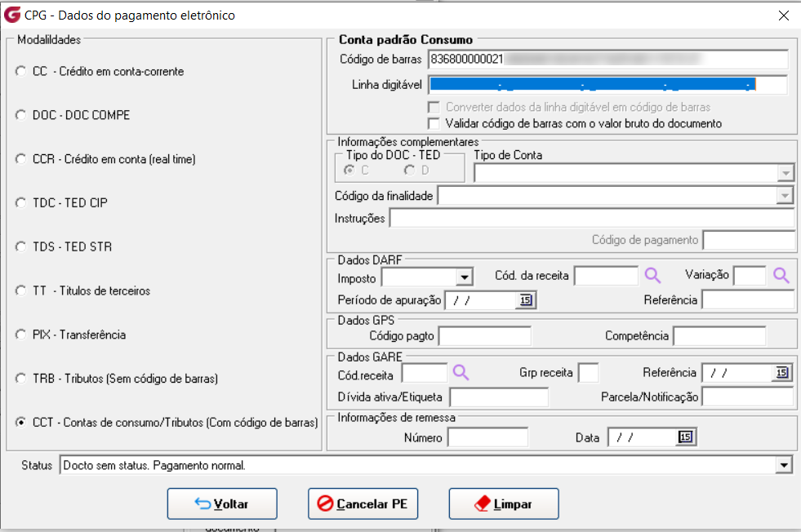Choose DOC-TED type D radio
This screenshot has width=801, height=532.
[x=410, y=171]
